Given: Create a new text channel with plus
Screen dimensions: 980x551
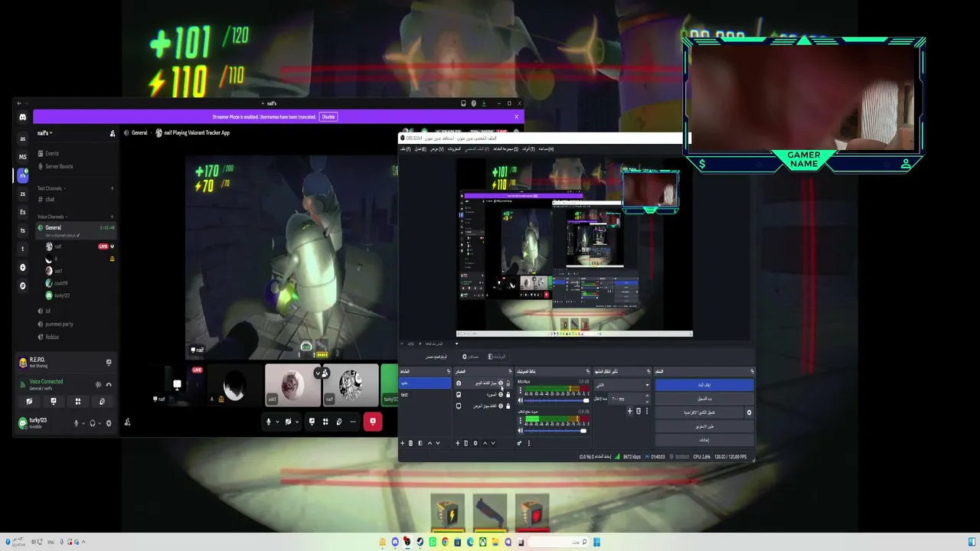Looking at the screenshot, I should [x=112, y=188].
